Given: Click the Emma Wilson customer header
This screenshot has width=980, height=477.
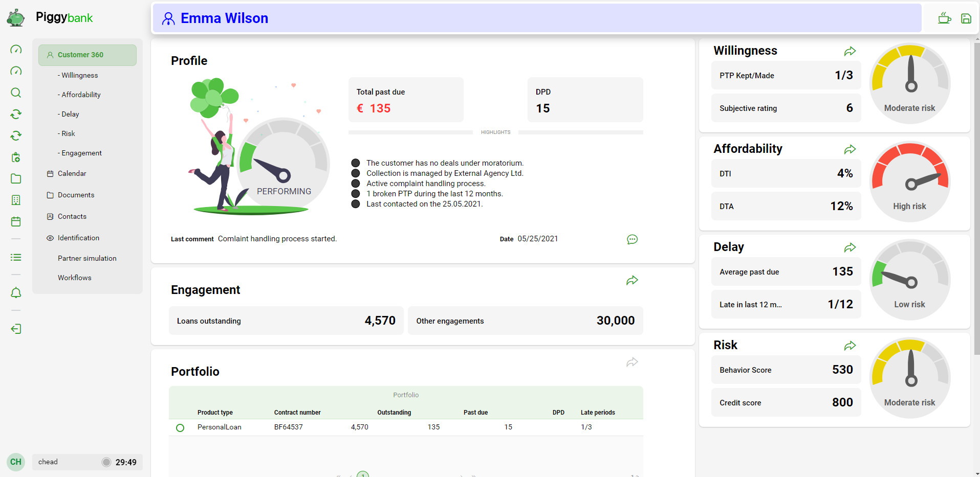Looking at the screenshot, I should click(x=224, y=18).
